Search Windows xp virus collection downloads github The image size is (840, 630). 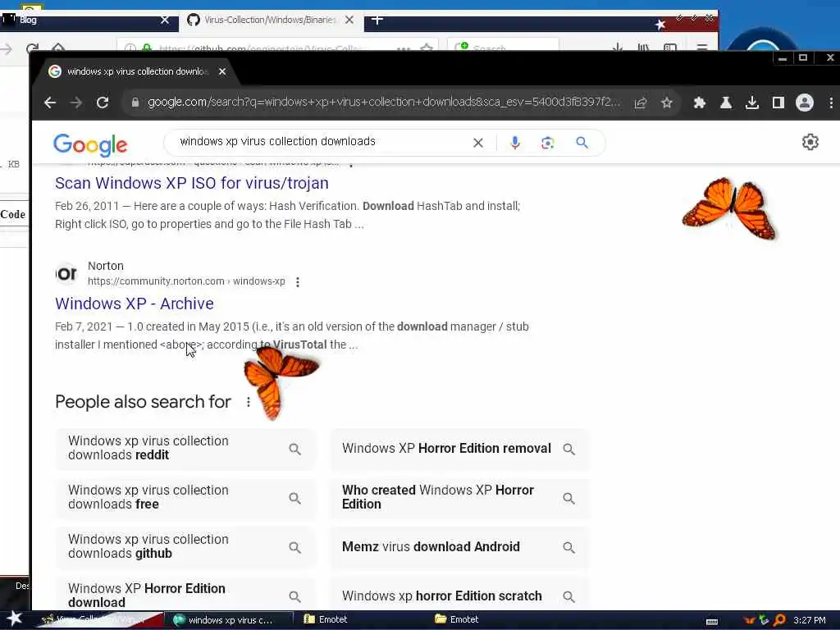pos(185,547)
